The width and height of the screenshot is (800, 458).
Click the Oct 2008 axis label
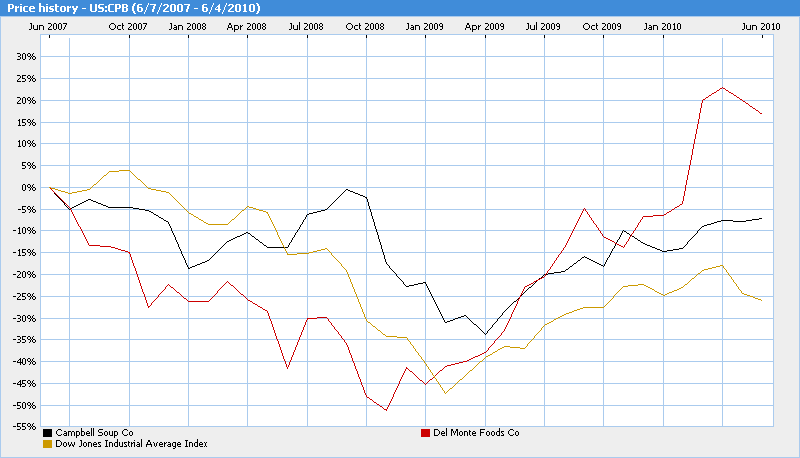pyautogui.click(x=365, y=27)
